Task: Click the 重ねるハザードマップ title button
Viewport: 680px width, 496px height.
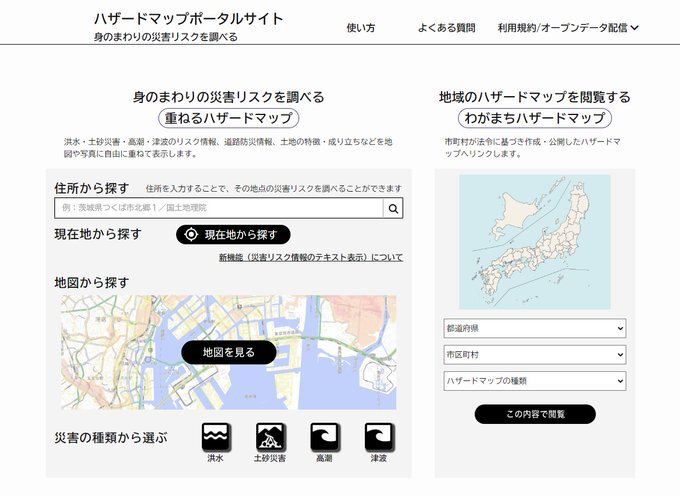Action: pyautogui.click(x=229, y=118)
